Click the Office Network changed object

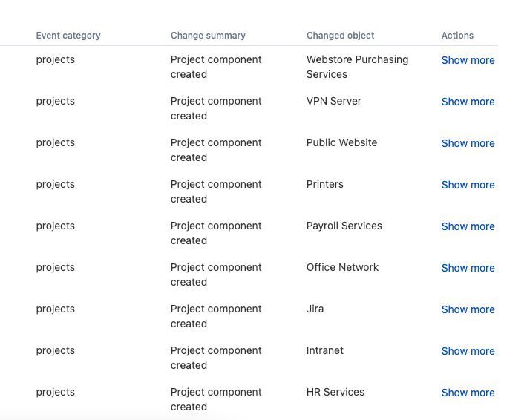(x=342, y=267)
